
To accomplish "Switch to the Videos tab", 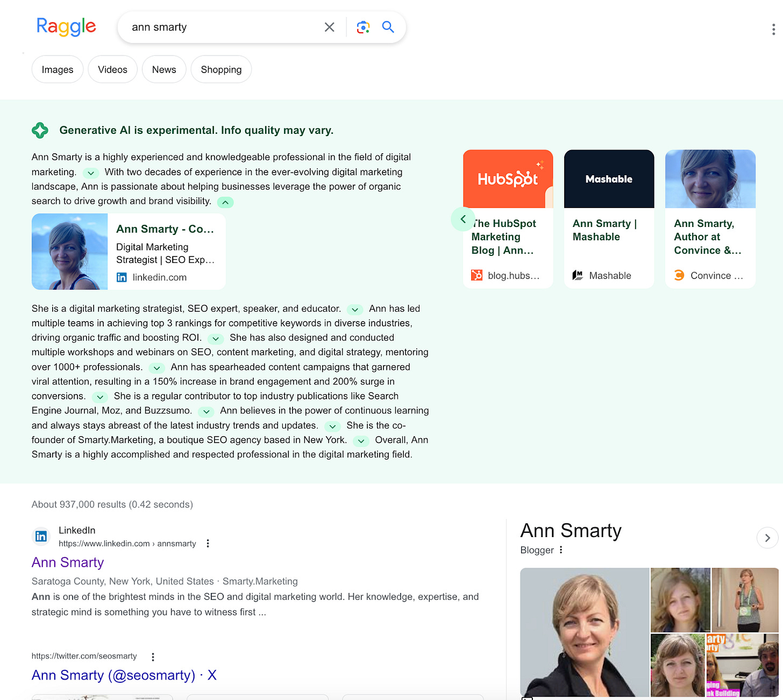I will click(x=112, y=69).
